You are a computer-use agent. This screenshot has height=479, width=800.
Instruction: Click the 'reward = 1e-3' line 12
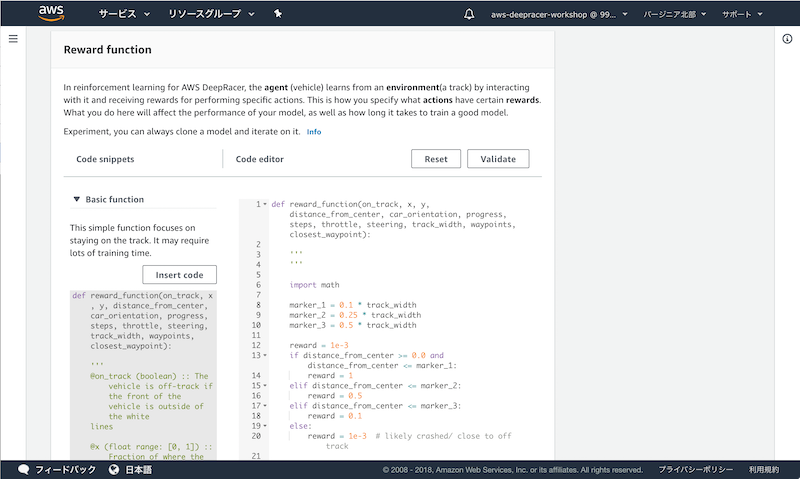(x=319, y=345)
